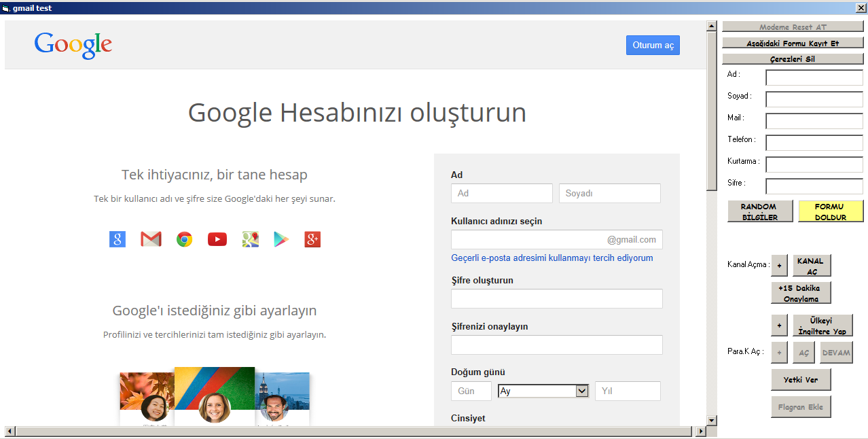Image resolution: width=868 pixels, height=439 pixels.
Task: Click the Flagran Ekle button
Action: [x=801, y=407]
